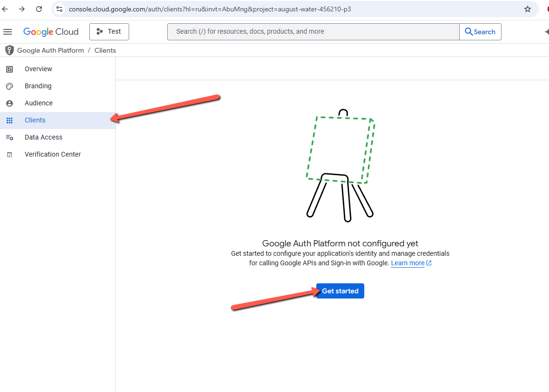
Task: Open the Test project picker
Action: click(109, 32)
